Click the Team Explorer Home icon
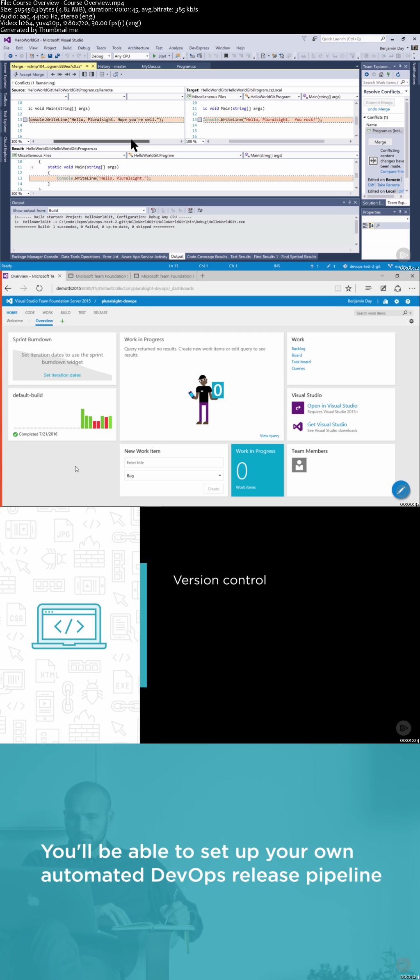This screenshot has height=980, width=420. pyautogui.click(x=381, y=74)
